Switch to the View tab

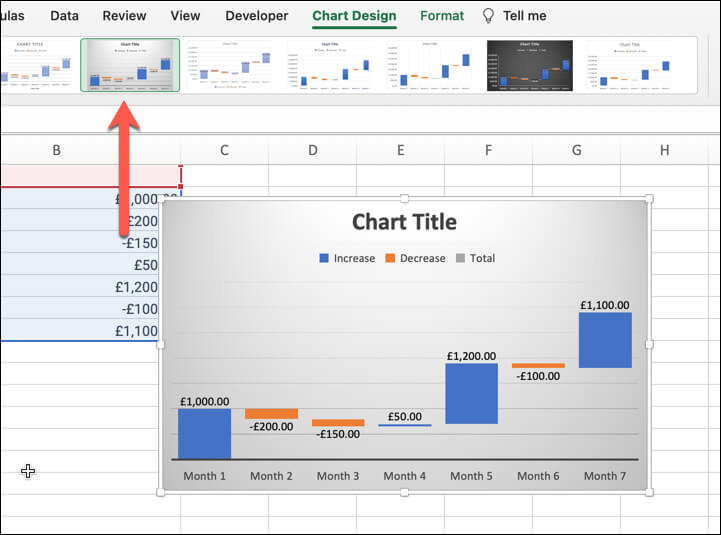185,16
